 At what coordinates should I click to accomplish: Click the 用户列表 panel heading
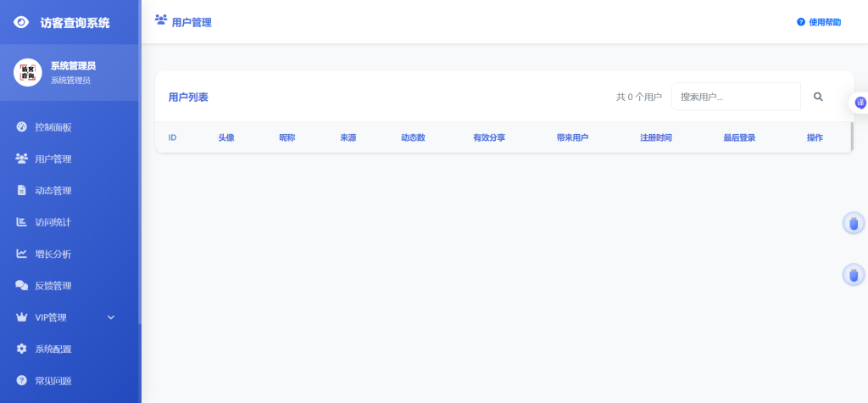188,97
